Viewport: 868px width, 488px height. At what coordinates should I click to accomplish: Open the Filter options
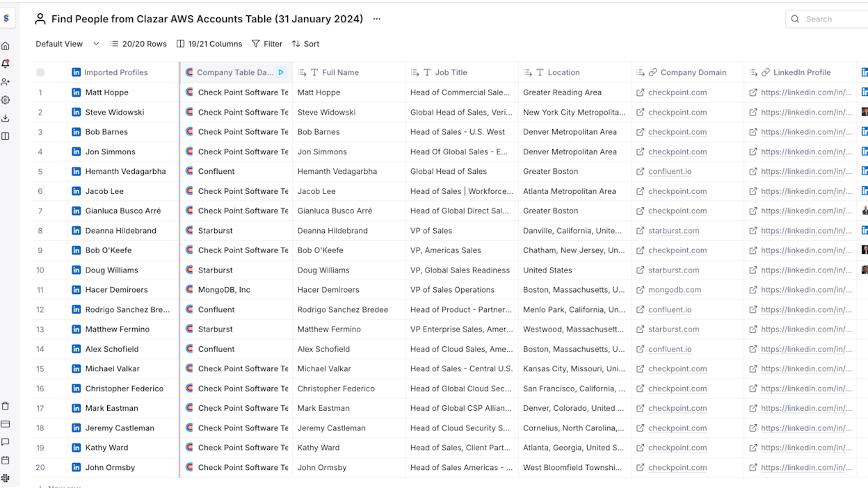click(267, 44)
